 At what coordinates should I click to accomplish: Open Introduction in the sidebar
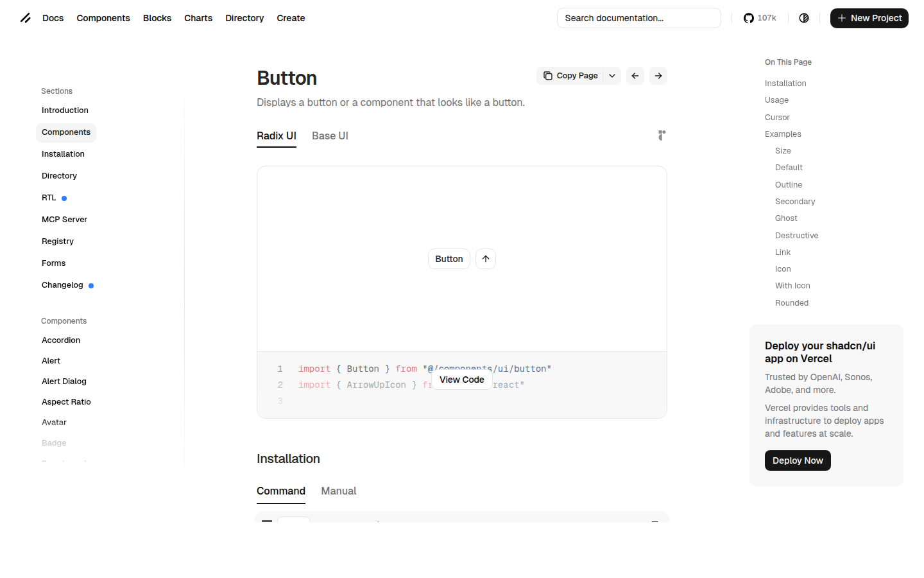coord(65,110)
